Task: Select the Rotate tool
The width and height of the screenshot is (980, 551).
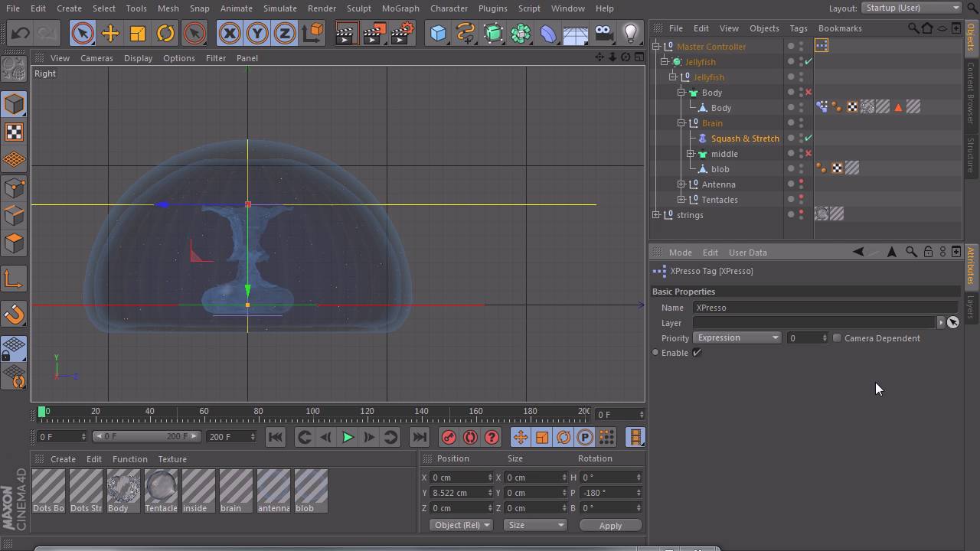Action: (x=165, y=33)
